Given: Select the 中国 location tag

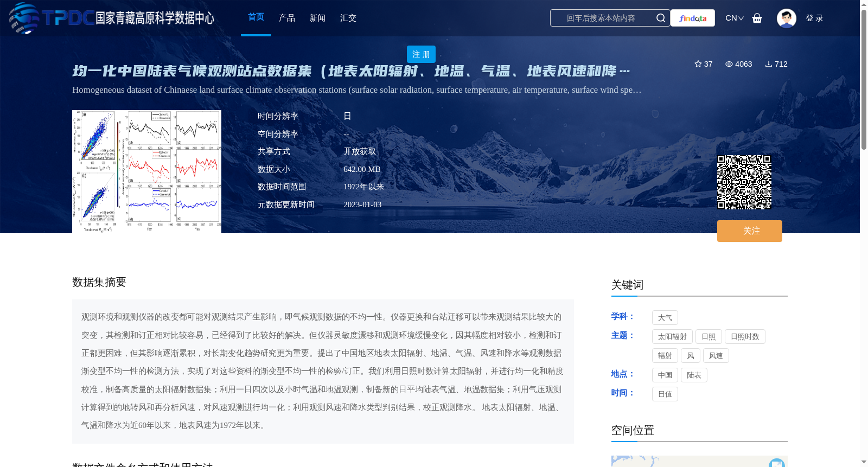Looking at the screenshot, I should (x=665, y=375).
